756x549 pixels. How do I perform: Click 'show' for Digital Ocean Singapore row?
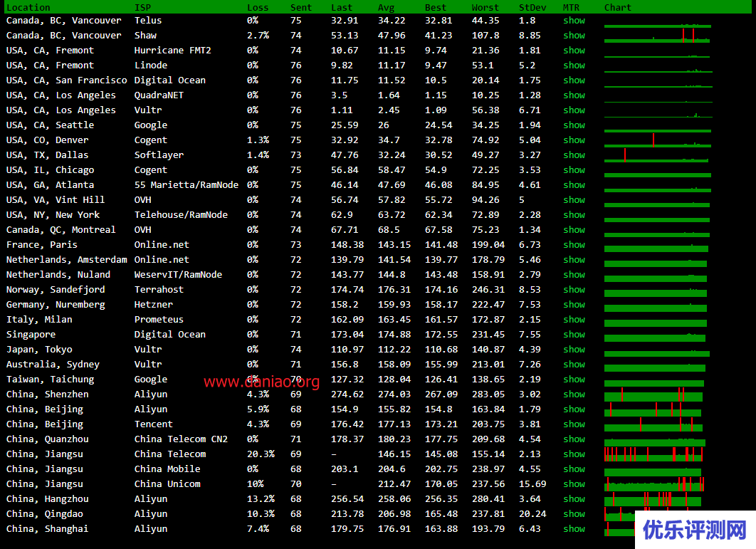pos(574,335)
